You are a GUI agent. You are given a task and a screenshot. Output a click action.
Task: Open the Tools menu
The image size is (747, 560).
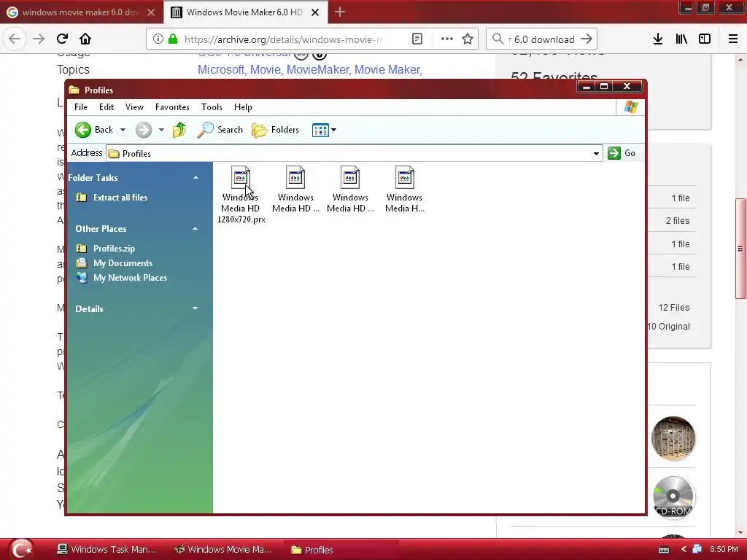pyautogui.click(x=212, y=107)
